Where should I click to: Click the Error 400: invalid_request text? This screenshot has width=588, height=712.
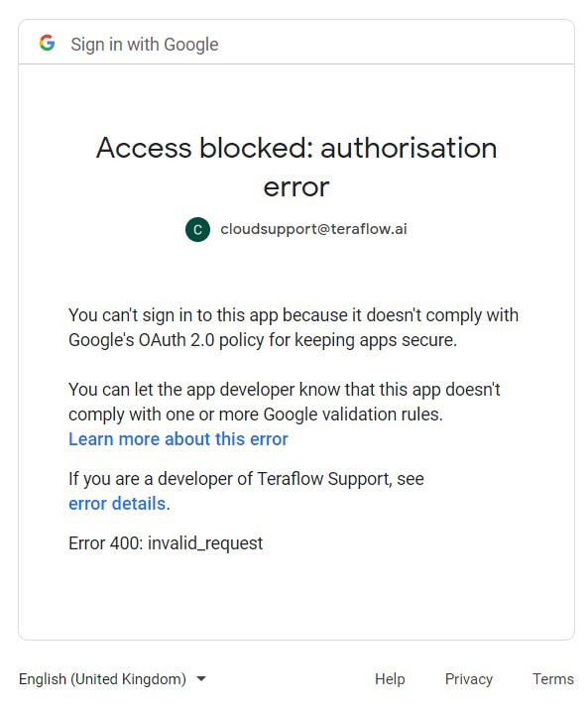coord(166,543)
